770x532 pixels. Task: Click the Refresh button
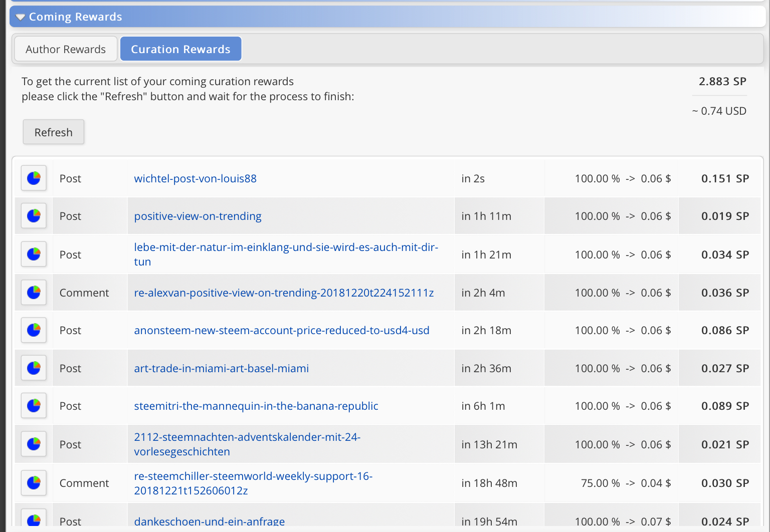coord(54,132)
